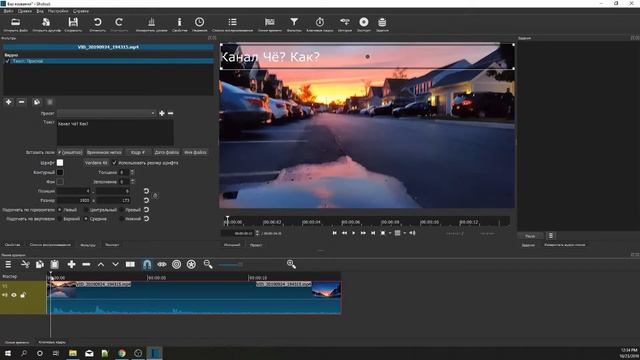The width and height of the screenshot is (640, 360).
Task: Undo the last action in toolbar
Action: tap(97, 22)
